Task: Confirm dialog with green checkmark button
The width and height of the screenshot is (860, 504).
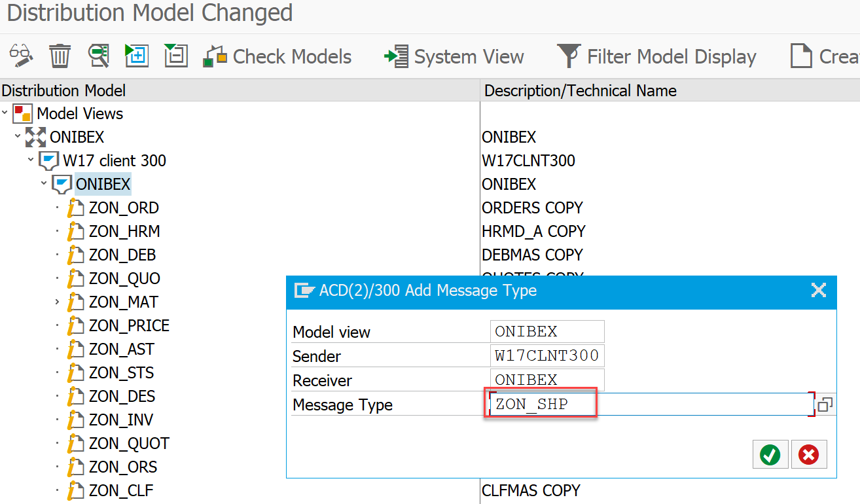Action: click(x=770, y=455)
